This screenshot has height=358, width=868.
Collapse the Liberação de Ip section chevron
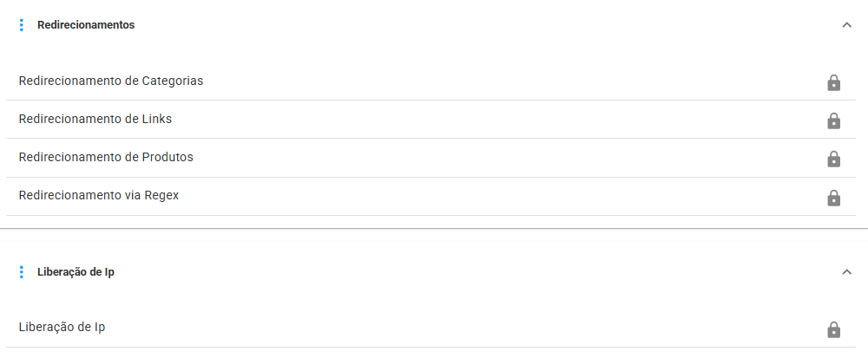(847, 272)
